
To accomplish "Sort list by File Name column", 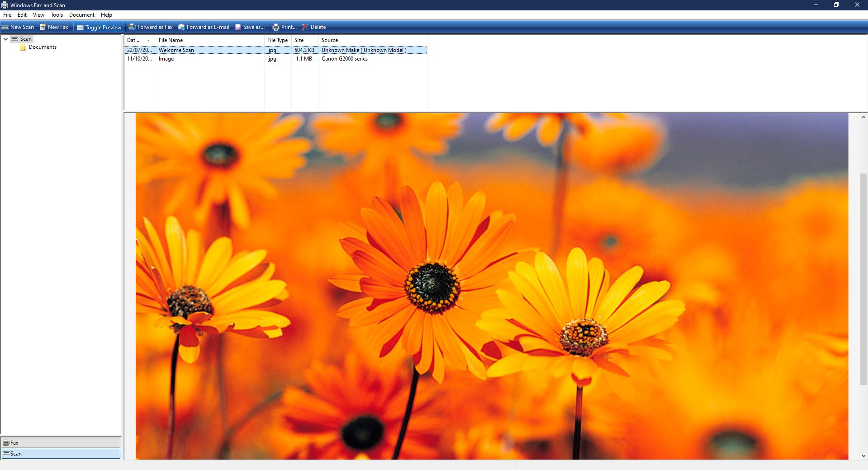I will tap(171, 40).
